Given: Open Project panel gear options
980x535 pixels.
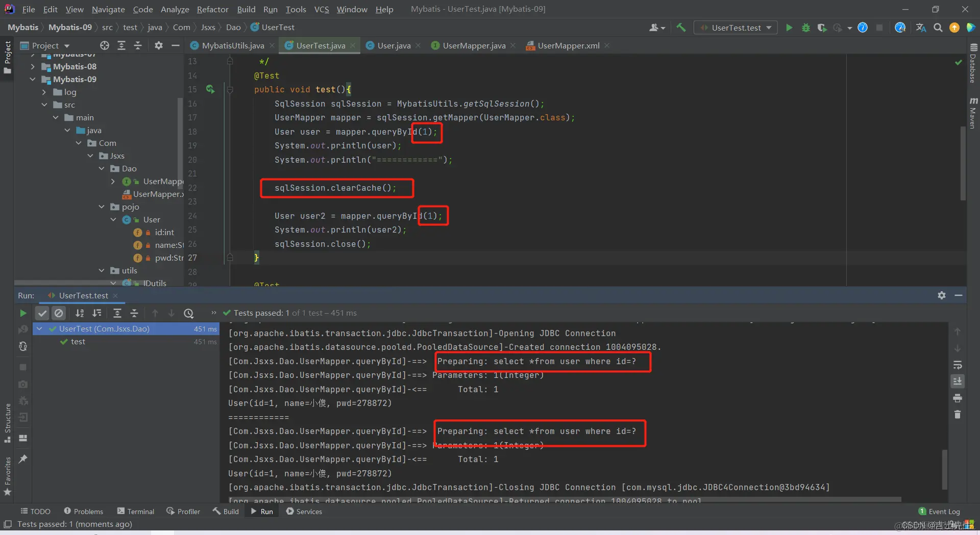Looking at the screenshot, I should coord(159,45).
